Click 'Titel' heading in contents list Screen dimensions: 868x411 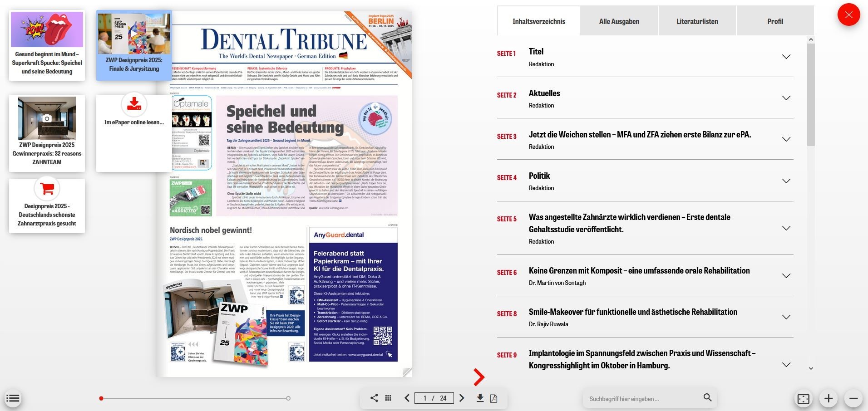(536, 51)
